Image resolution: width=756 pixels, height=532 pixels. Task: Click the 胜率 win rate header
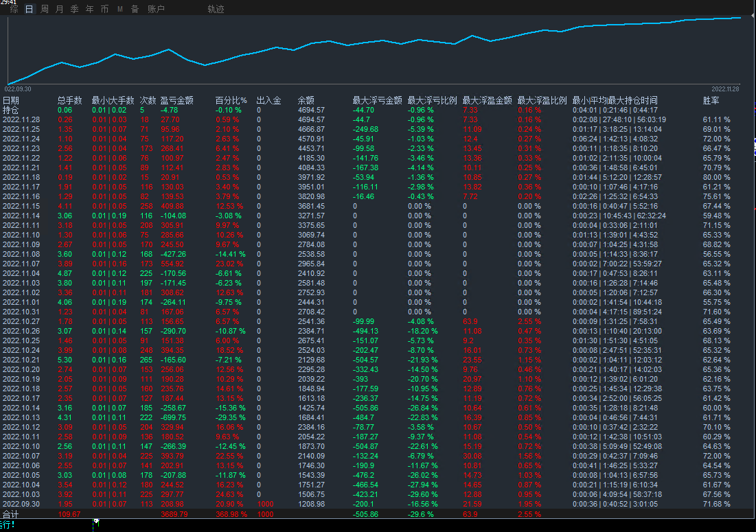pyautogui.click(x=711, y=100)
